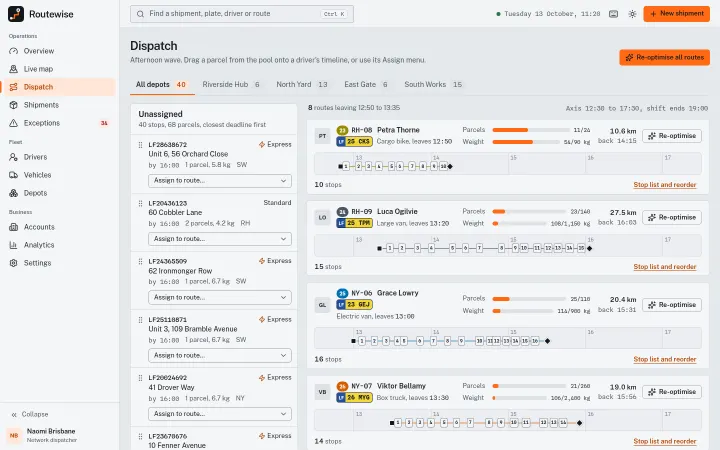Image resolution: width=720 pixels, height=450 pixels.
Task: Click the NB user avatar
Action: coord(14,435)
